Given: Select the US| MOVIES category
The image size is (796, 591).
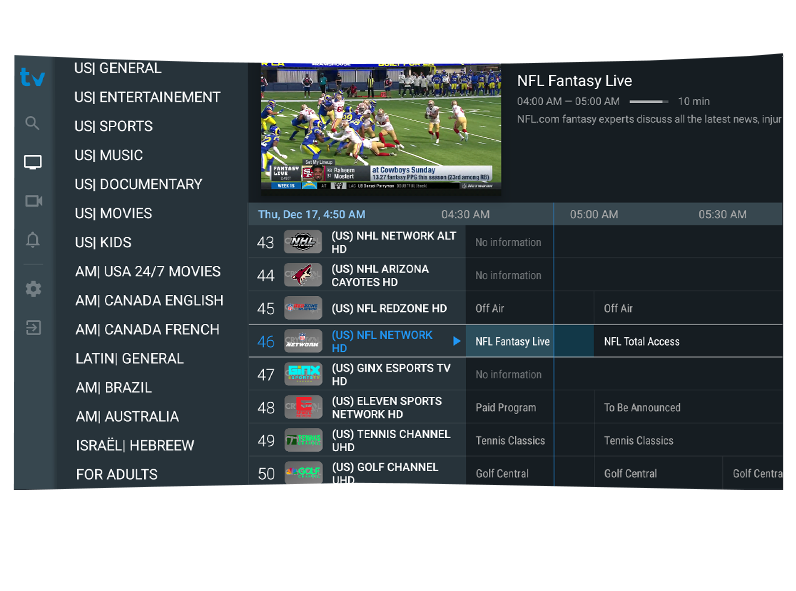Looking at the screenshot, I should point(113,213).
